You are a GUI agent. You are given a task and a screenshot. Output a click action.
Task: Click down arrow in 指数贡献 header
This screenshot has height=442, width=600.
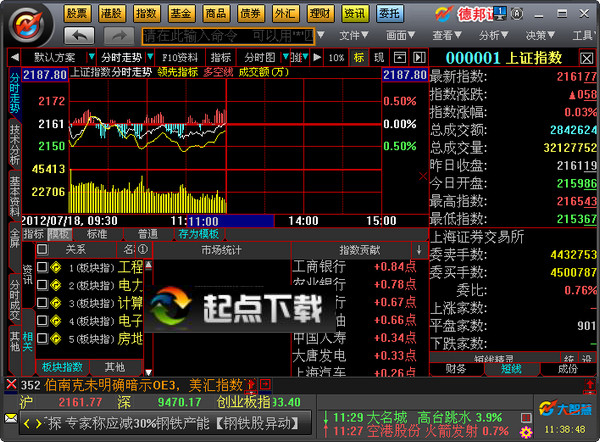coord(419,250)
